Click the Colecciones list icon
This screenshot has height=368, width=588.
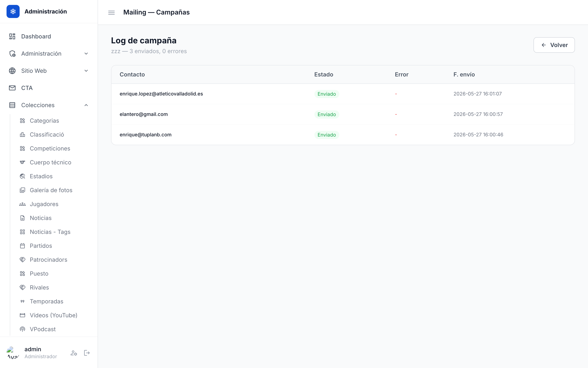click(12, 105)
